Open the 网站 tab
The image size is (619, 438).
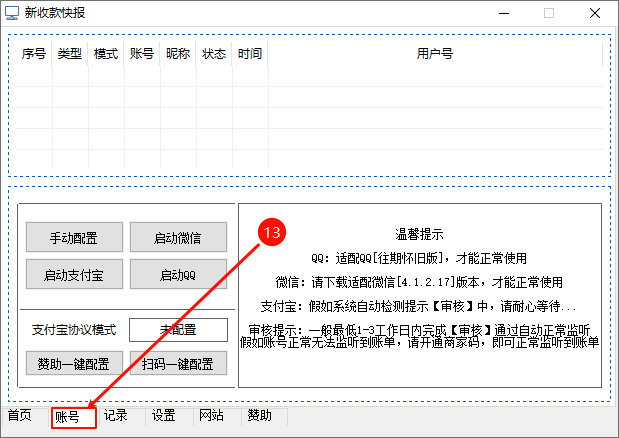211,416
